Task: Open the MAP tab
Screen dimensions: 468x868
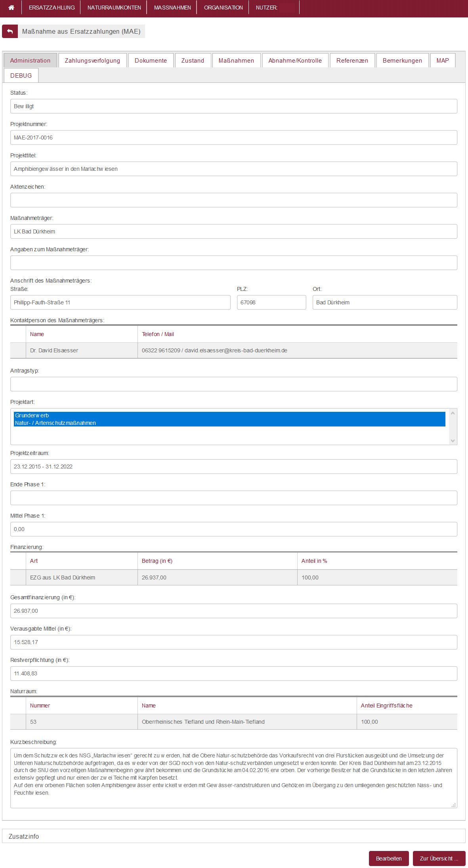Action: pyautogui.click(x=442, y=61)
